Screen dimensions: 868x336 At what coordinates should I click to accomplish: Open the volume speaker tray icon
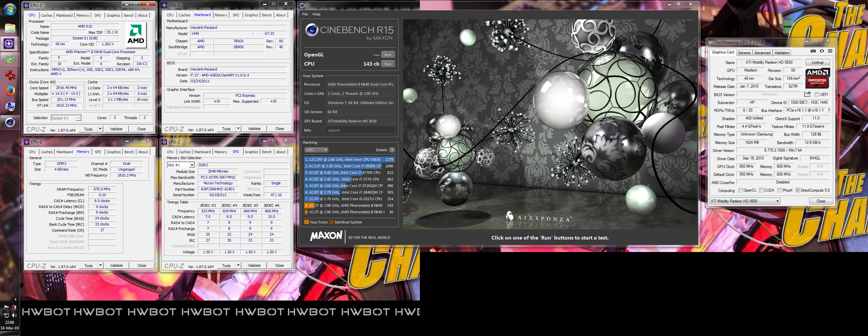pyautogui.click(x=14, y=315)
